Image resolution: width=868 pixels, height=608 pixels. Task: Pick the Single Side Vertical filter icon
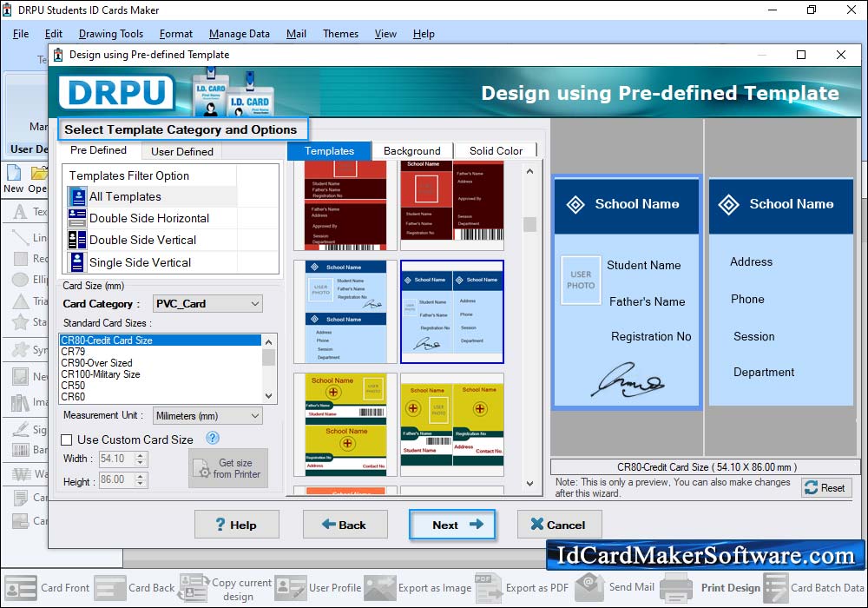click(x=77, y=262)
